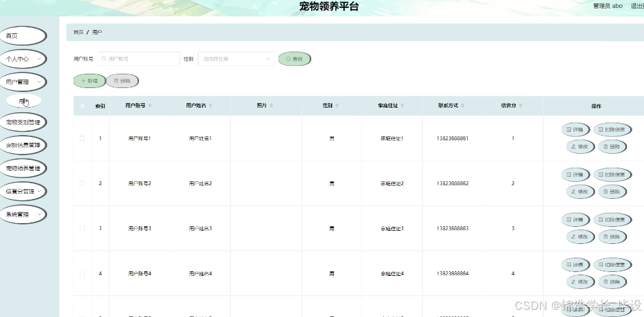Expand the 宠物领养管理 sidebar menu
The width and height of the screenshot is (644, 317).
(x=23, y=168)
